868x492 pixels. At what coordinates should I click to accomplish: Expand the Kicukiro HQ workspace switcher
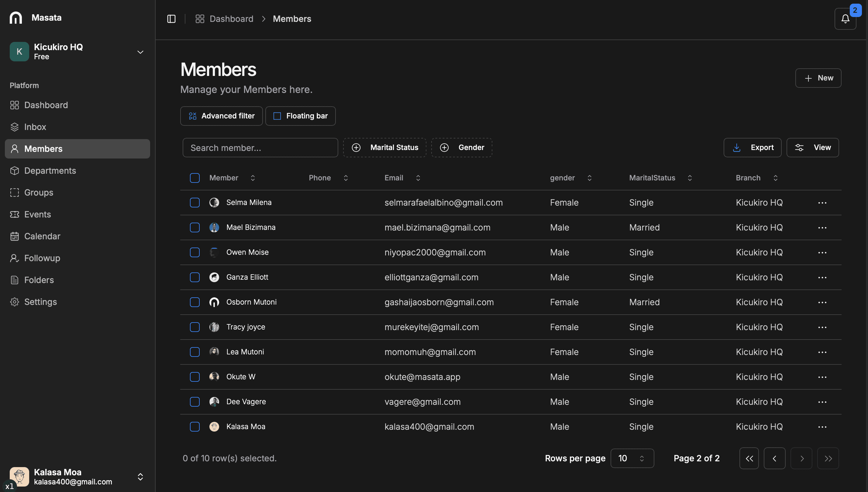(140, 52)
